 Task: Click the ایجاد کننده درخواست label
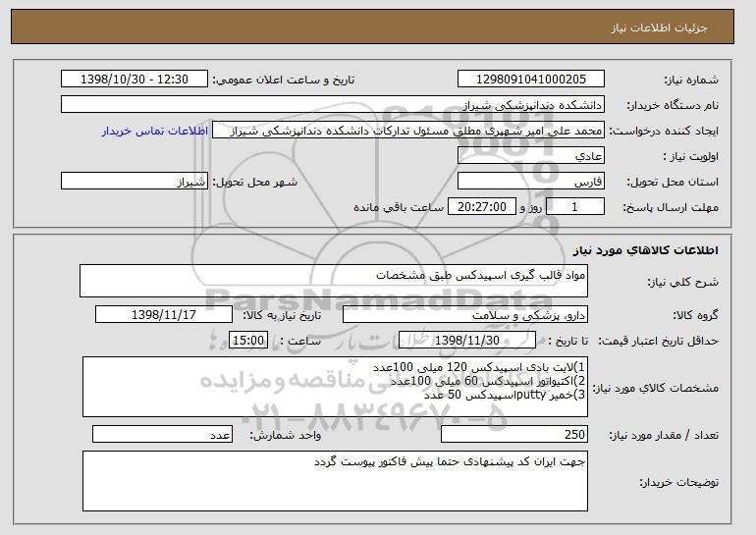[x=664, y=131]
